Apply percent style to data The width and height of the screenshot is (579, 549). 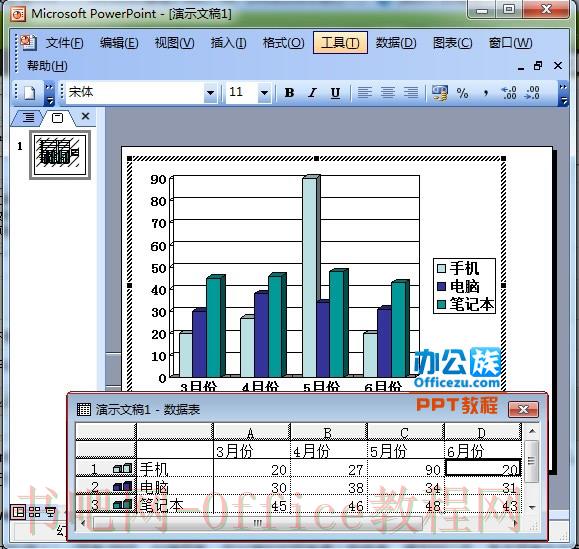click(462, 93)
